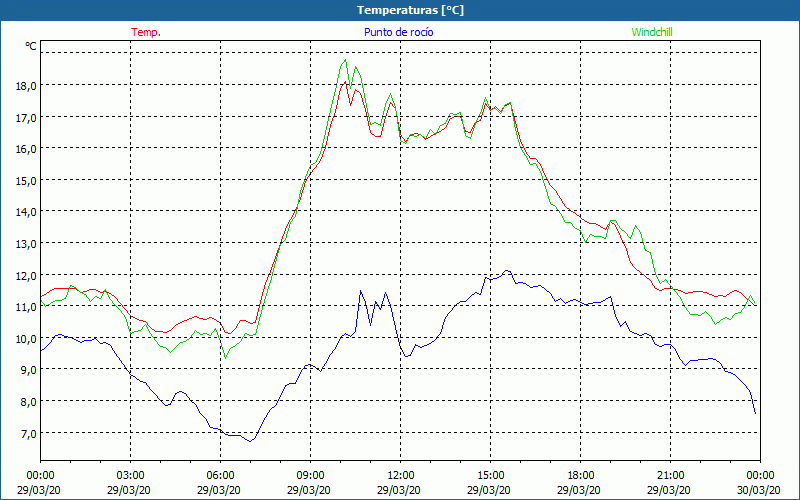Click the 21:00 time label on the x-axis
Screen dimensions: 800x500
[670, 476]
